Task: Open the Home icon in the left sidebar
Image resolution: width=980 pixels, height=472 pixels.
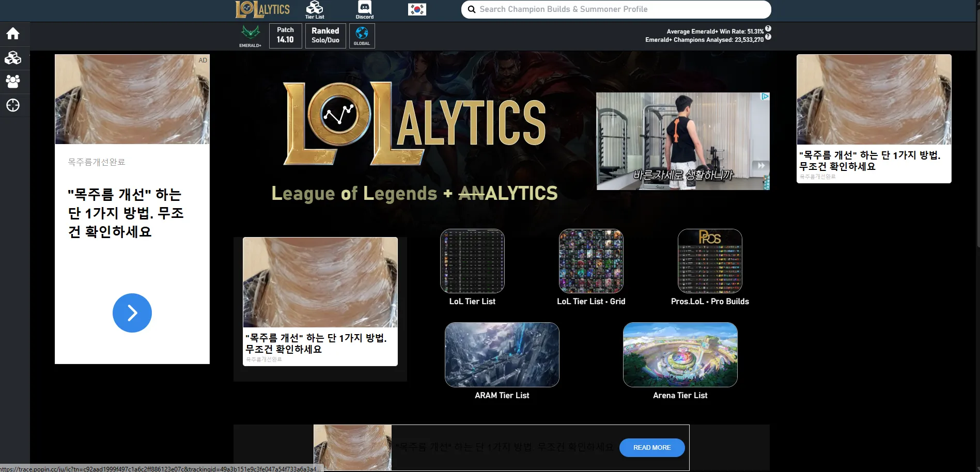Action: click(x=13, y=34)
